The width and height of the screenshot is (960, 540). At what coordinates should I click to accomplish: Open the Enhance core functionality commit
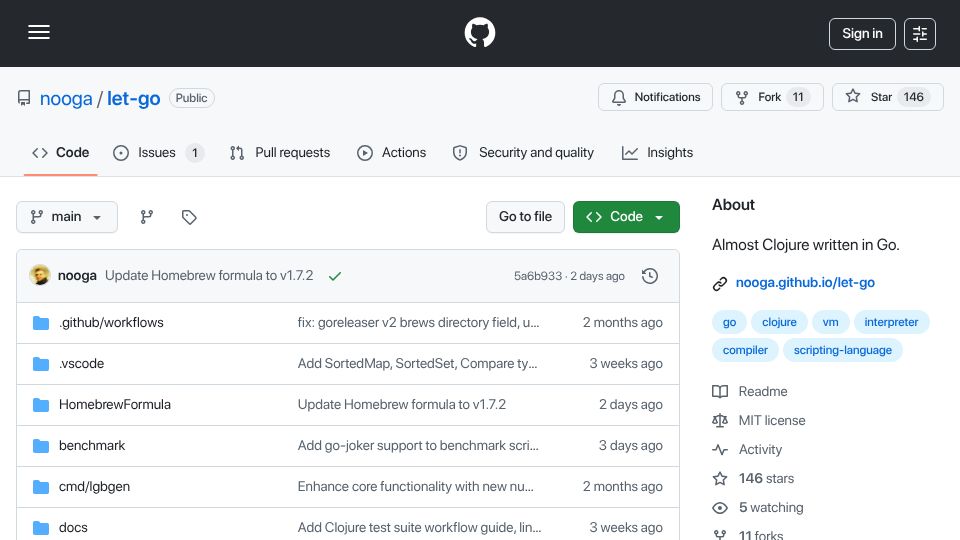coord(416,487)
